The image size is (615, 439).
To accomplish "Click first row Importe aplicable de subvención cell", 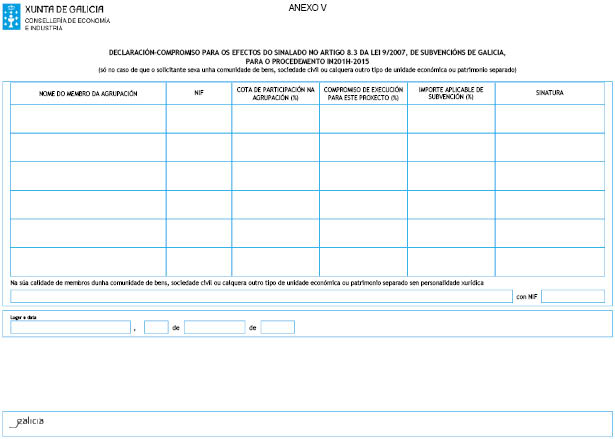I will click(451, 119).
